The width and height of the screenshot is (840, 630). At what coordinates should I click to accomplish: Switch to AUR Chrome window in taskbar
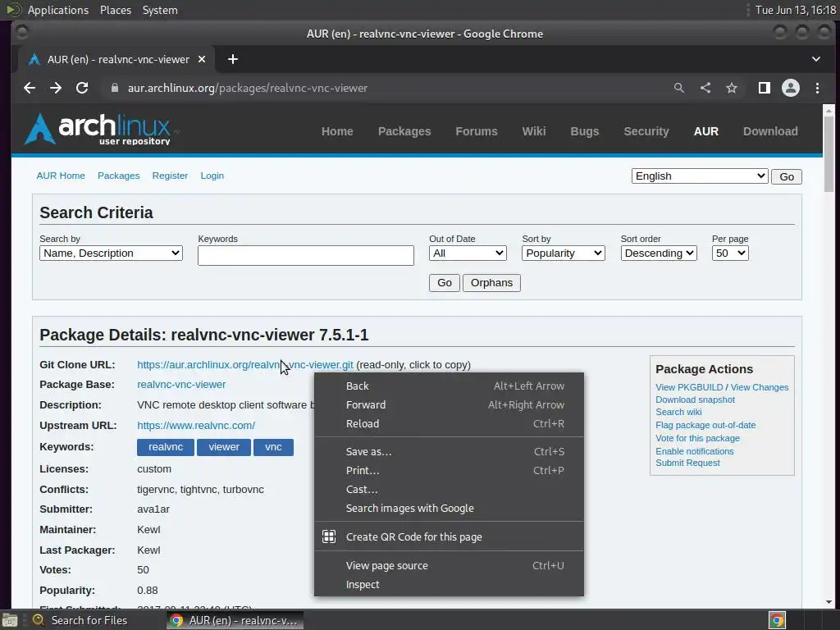235,620
